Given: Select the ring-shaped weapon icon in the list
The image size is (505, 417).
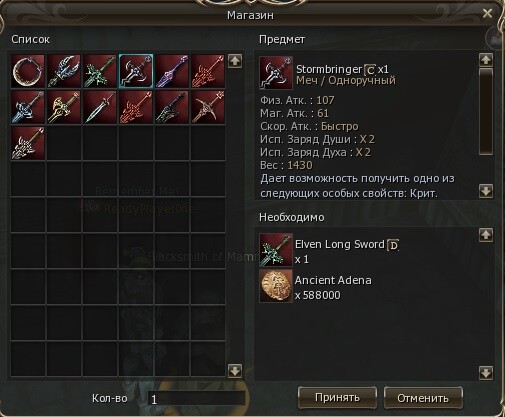Looking at the screenshot, I should pyautogui.click(x=28, y=71).
